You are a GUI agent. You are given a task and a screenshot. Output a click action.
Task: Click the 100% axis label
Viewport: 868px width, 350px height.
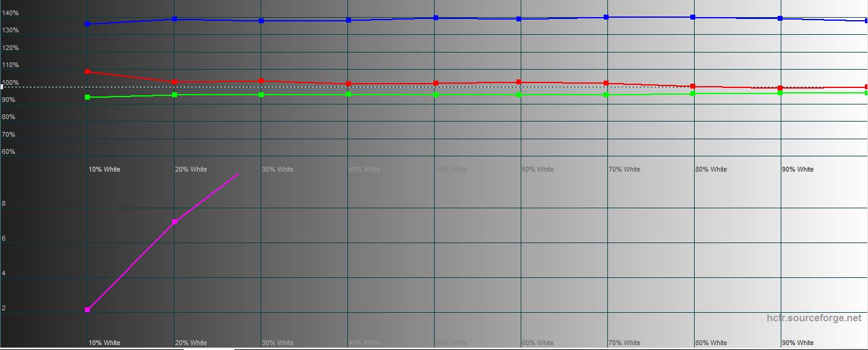coord(10,82)
